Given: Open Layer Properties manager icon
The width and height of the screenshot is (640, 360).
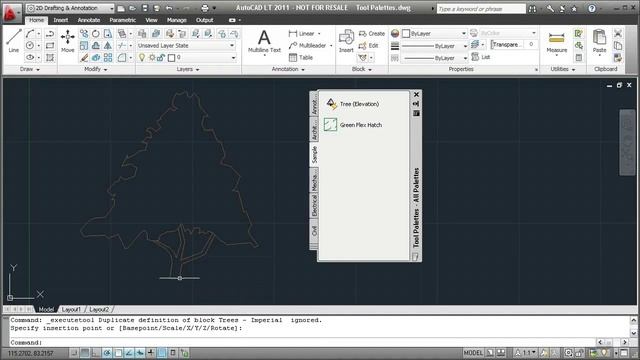Looking at the screenshot, I should tap(142, 33).
